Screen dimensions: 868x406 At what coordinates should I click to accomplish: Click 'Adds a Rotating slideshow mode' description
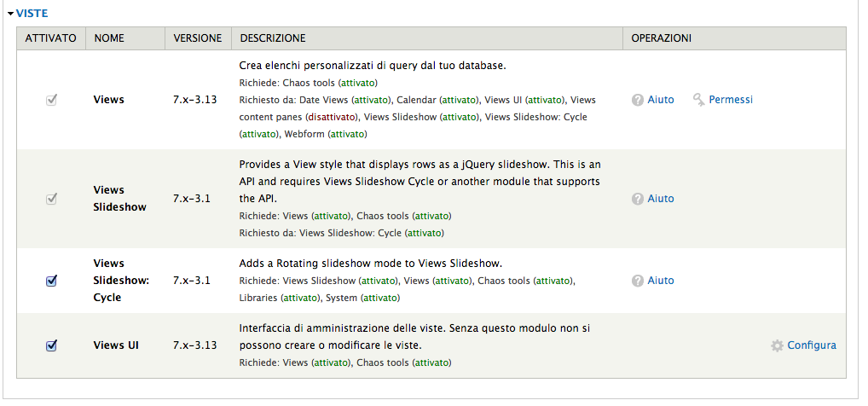point(370,264)
